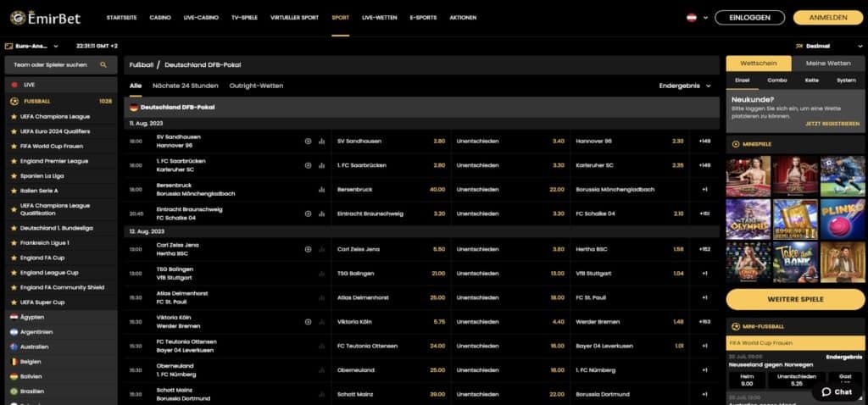Click the Fussball soccer ball icon
This screenshot has height=405, width=868.
point(14,102)
